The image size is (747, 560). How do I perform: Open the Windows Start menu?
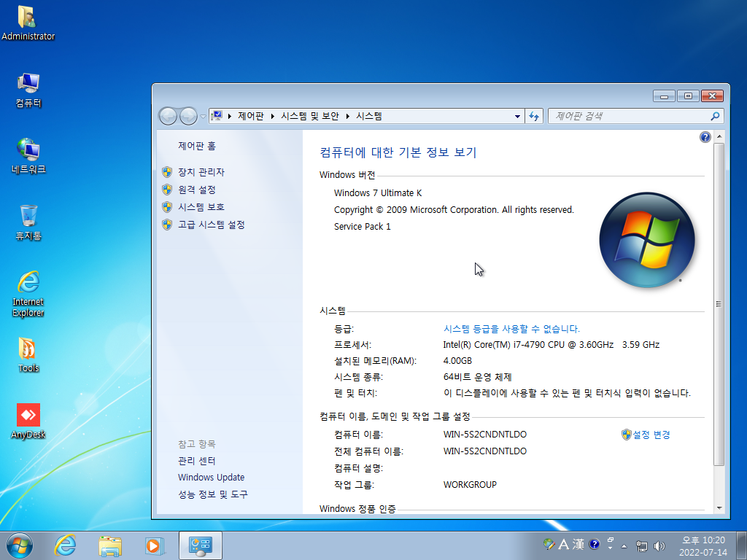20,545
